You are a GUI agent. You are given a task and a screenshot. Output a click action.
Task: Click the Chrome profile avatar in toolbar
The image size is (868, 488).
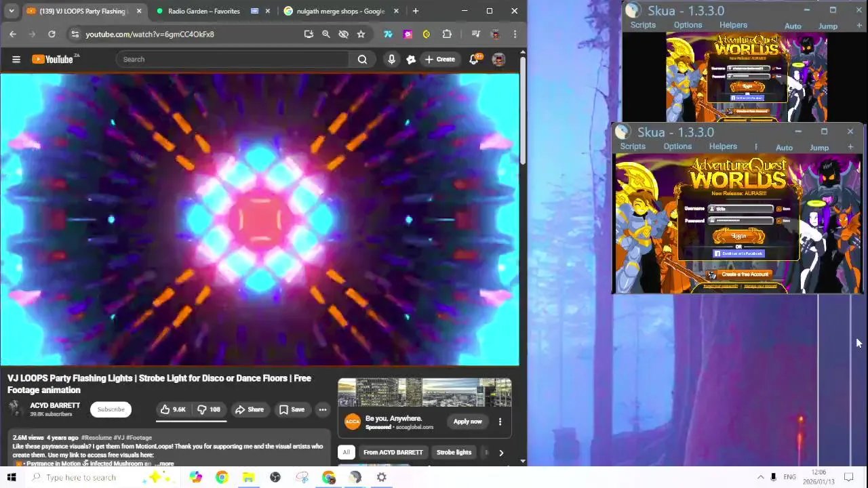(x=495, y=34)
